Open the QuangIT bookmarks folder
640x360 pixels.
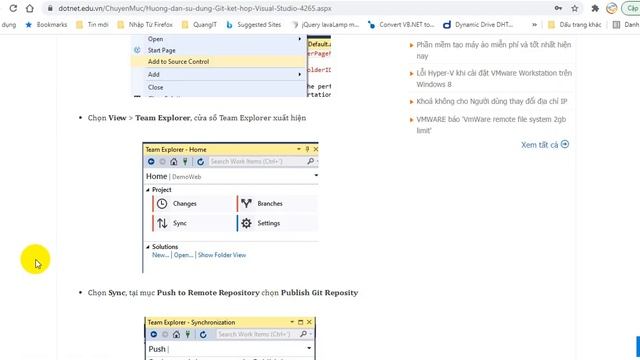point(200,24)
